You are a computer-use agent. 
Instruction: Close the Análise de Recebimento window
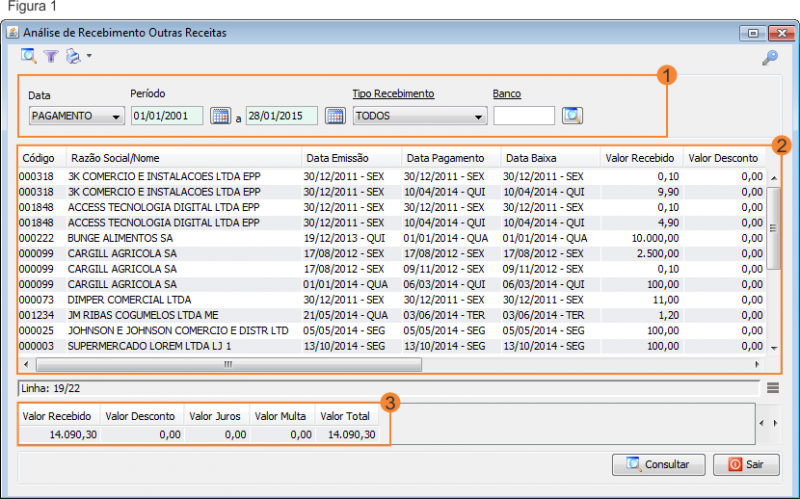tap(782, 33)
